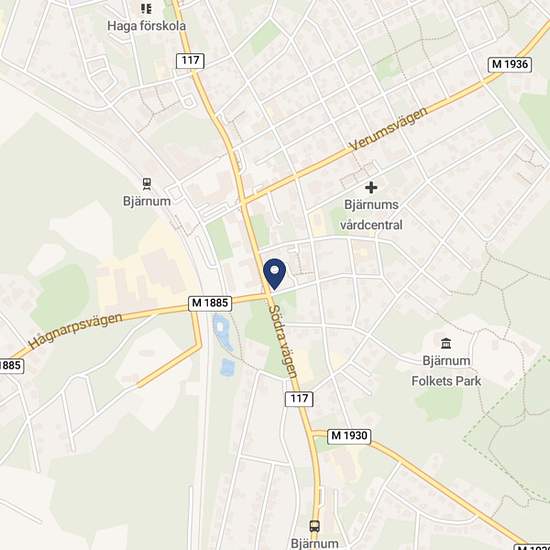Click the Bjärnum Folkets Park label
The width and height of the screenshot is (550, 550).
click(446, 371)
